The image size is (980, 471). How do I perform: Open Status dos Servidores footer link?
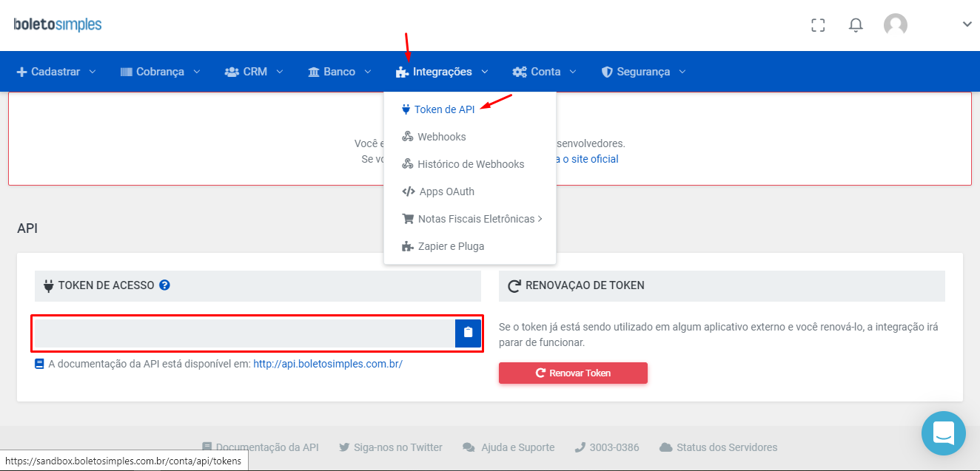tap(726, 447)
